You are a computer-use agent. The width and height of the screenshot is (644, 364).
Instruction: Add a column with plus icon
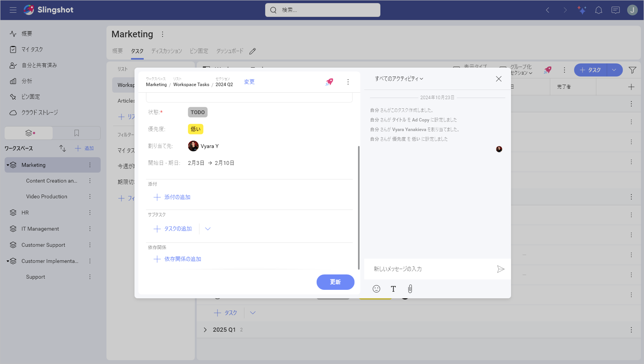631,87
